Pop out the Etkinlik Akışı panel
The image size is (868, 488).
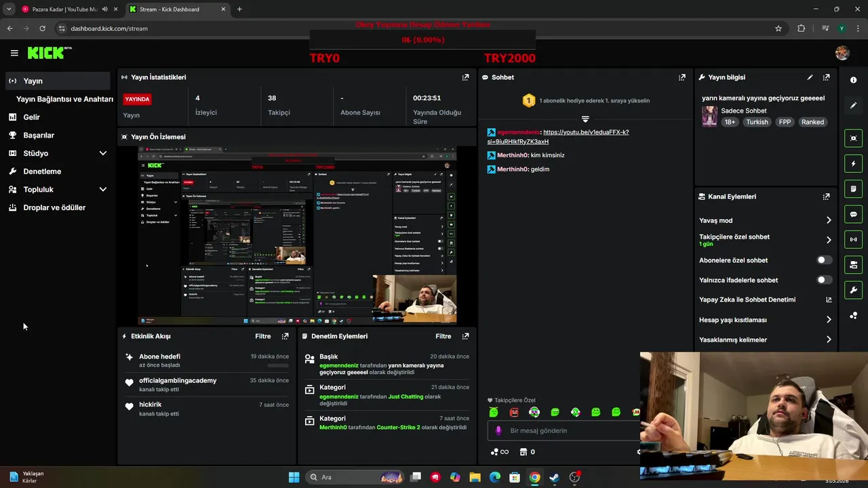285,336
